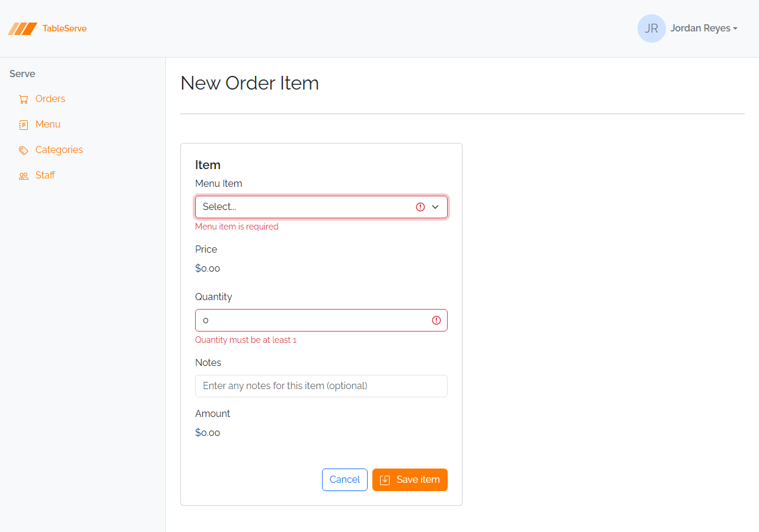Click the 'Price' field label
The width and height of the screenshot is (759, 532).
(x=206, y=250)
